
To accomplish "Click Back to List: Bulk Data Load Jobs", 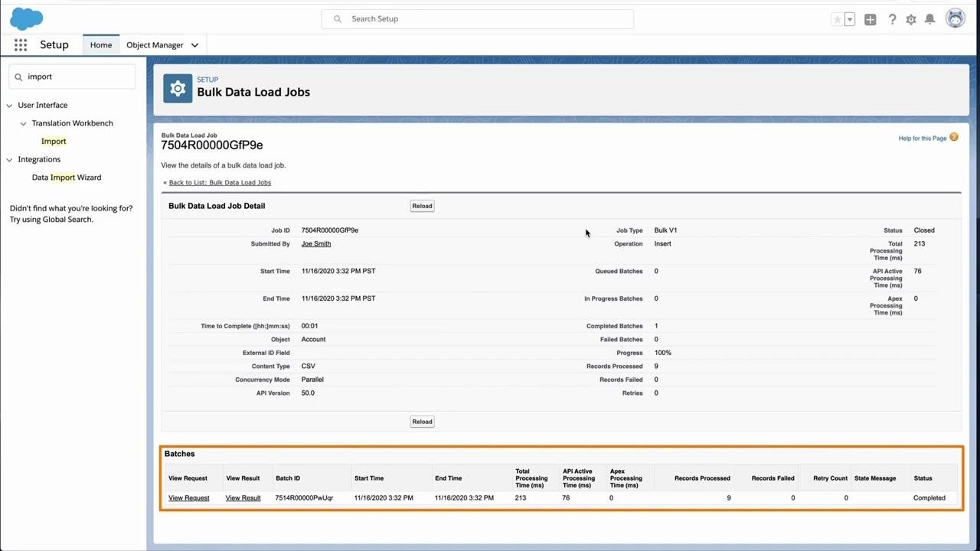I will click(220, 183).
